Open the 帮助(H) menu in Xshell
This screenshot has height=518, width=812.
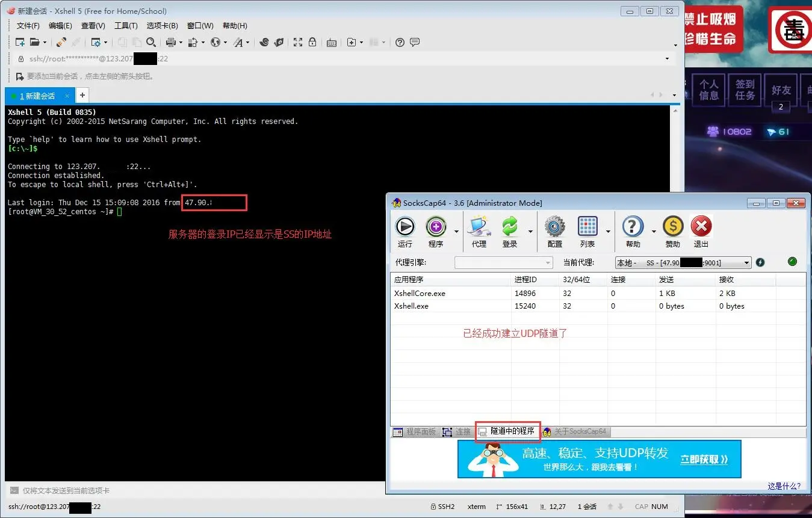235,26
